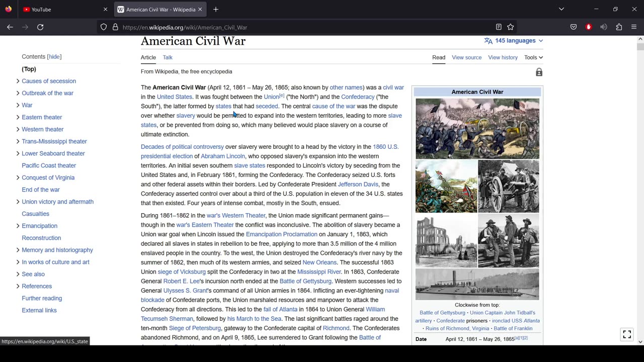Image resolution: width=644 pixels, height=362 pixels.
Task: Click the shield tracking protection icon
Action: tap(104, 27)
